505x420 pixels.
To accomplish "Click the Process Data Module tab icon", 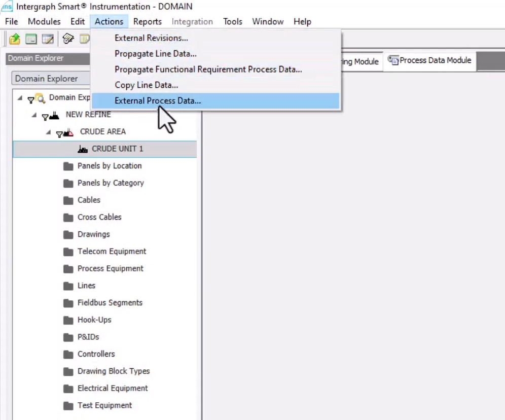I will coord(393,60).
